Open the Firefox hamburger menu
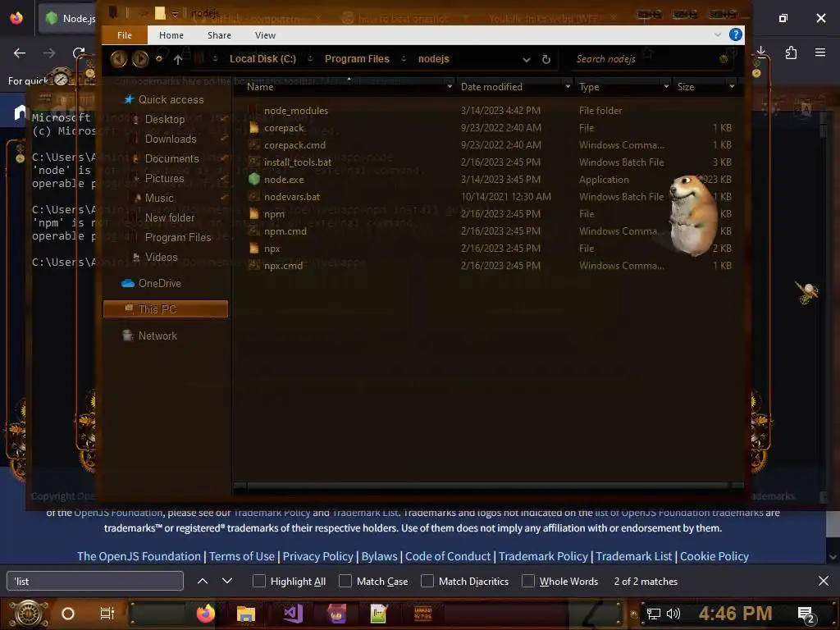The width and height of the screenshot is (840, 630). click(x=820, y=52)
